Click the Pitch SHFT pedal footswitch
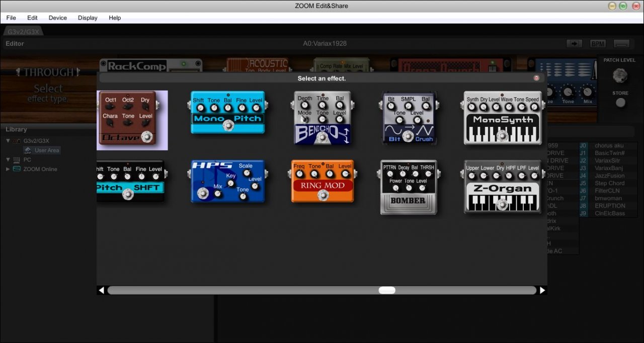The width and height of the screenshot is (644, 343). click(128, 195)
